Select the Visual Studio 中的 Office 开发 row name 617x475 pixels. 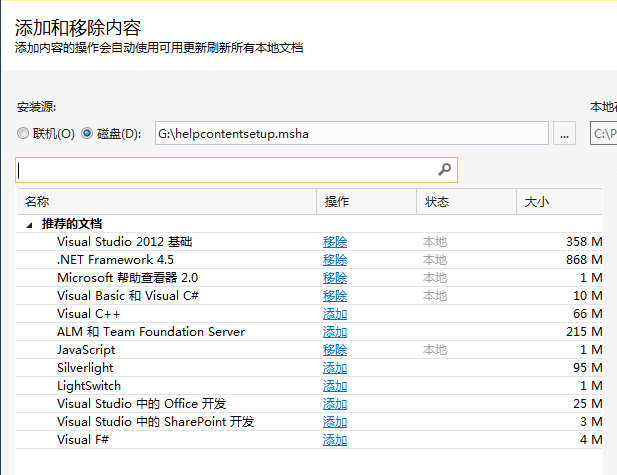tap(142, 404)
